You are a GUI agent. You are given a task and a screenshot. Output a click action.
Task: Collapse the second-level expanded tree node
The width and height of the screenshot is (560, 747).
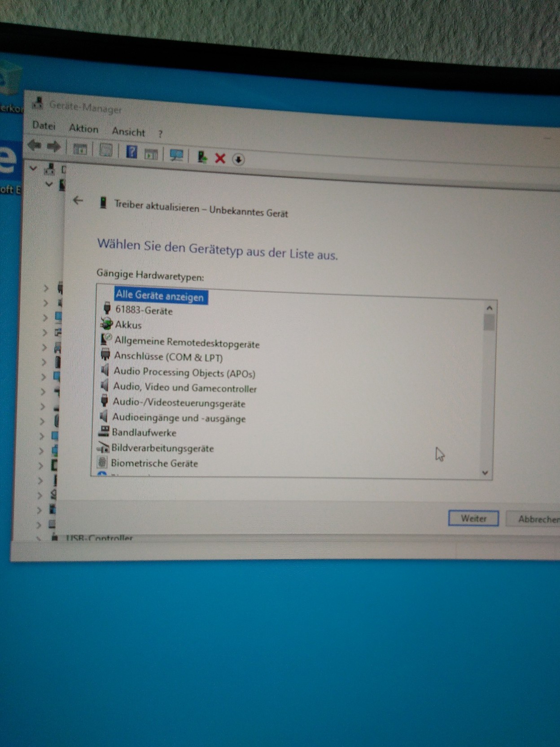(49, 184)
